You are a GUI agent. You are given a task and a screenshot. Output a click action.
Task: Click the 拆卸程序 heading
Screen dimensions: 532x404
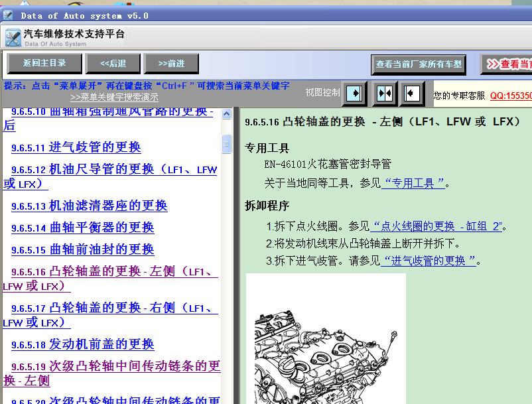point(267,206)
